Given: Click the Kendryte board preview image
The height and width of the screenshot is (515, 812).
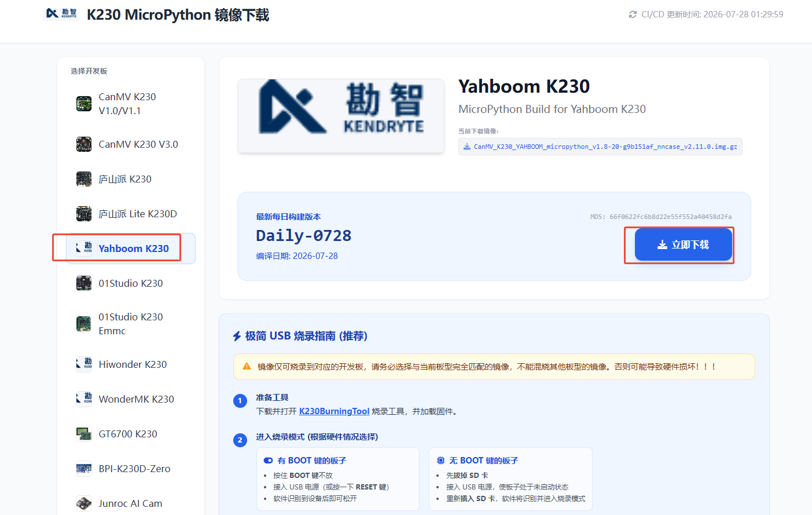Looking at the screenshot, I should pos(341,116).
